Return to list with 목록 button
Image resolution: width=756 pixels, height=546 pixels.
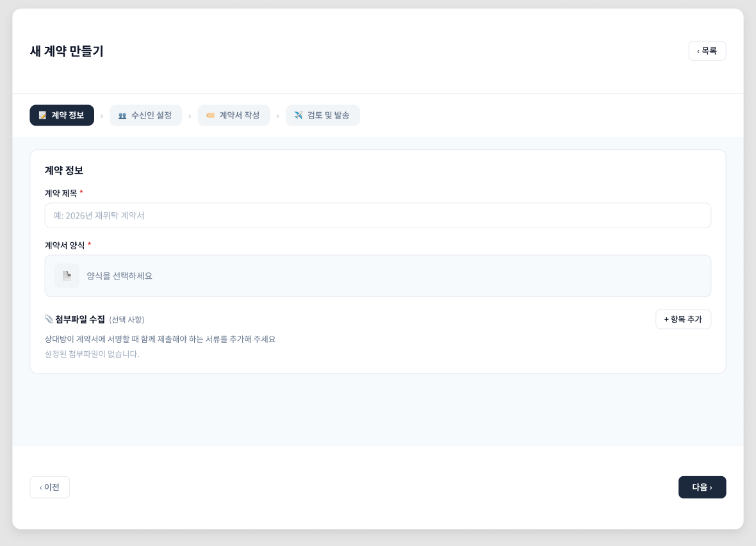pyautogui.click(x=707, y=51)
